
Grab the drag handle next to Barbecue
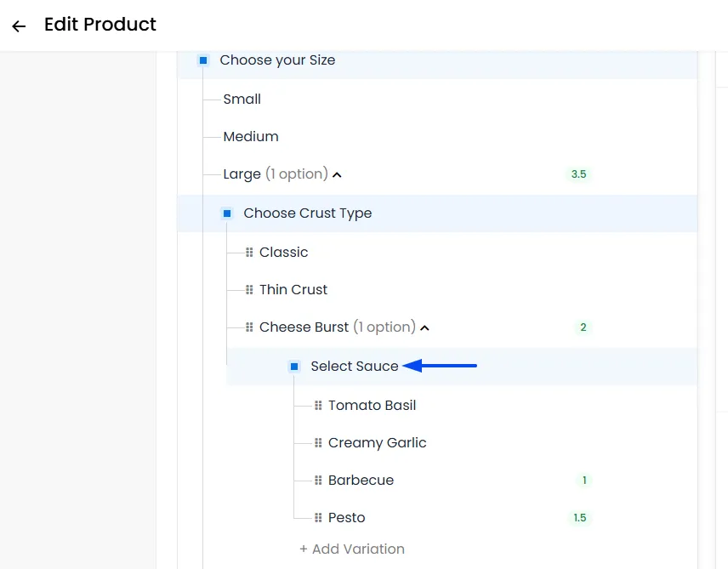(318, 481)
